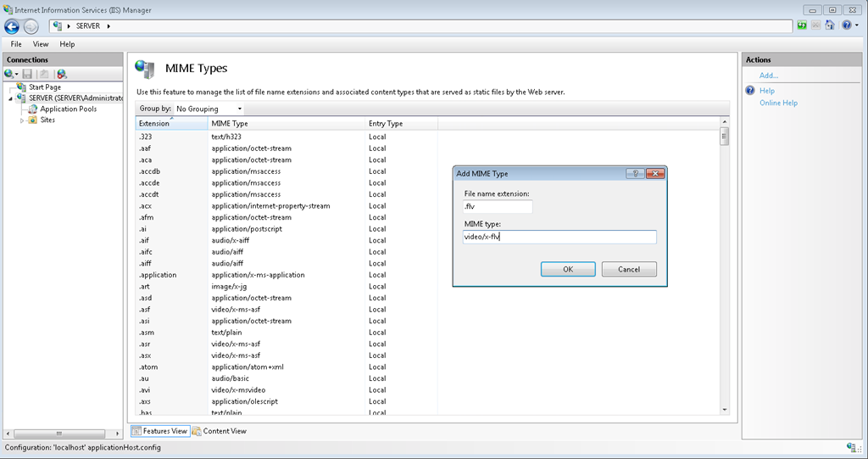Select the .atom extension row
The height and width of the screenshot is (459, 868).
point(427,367)
